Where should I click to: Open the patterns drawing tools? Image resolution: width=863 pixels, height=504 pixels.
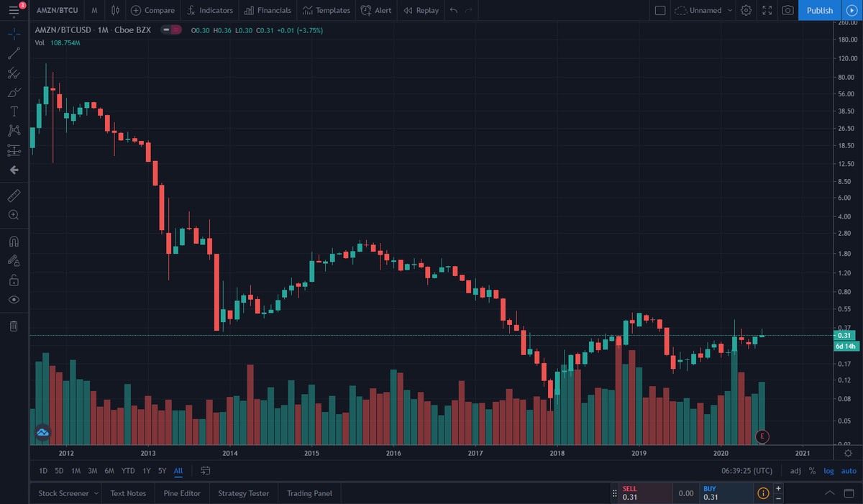click(14, 131)
